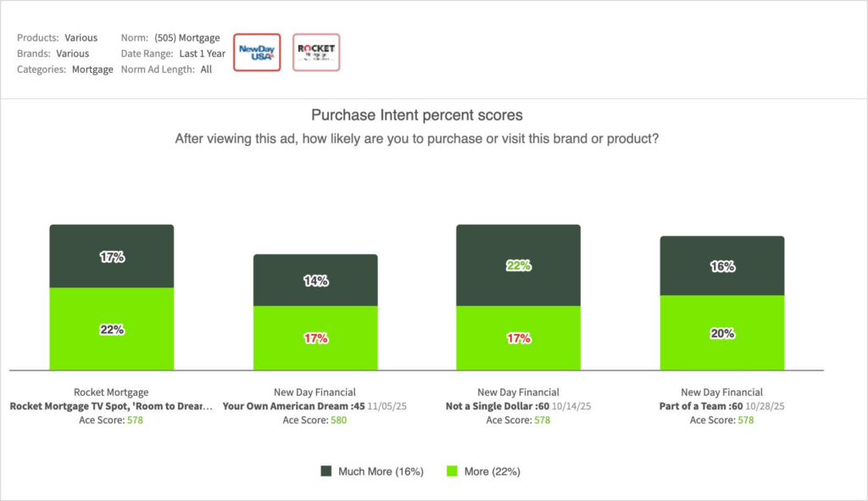
Task: Open the Part of a Team :60 ad
Action: [700, 406]
